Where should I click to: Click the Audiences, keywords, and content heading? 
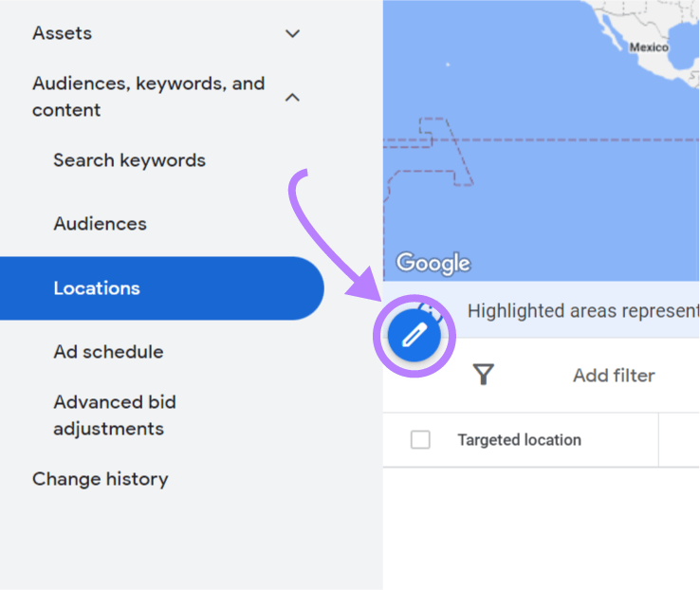coord(148,97)
